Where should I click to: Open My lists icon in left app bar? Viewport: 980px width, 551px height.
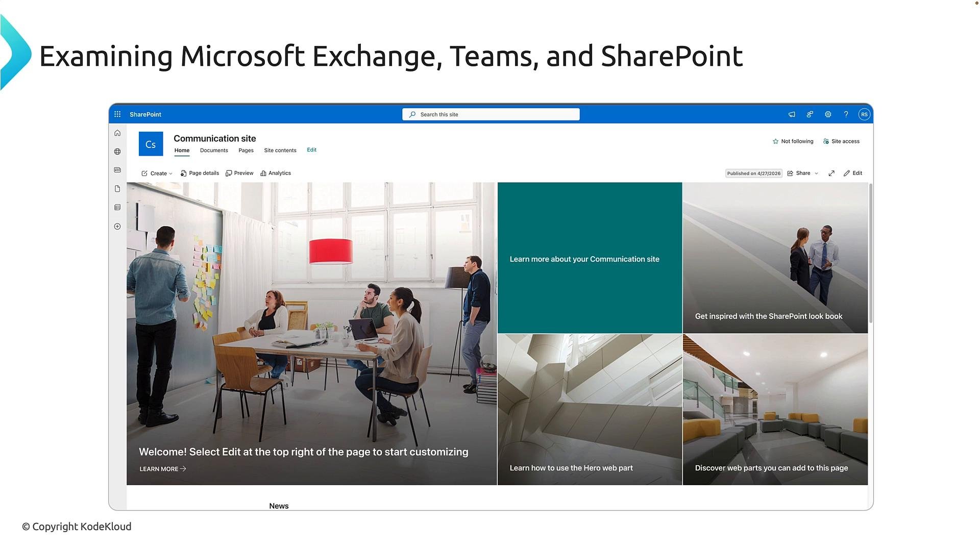(x=117, y=207)
